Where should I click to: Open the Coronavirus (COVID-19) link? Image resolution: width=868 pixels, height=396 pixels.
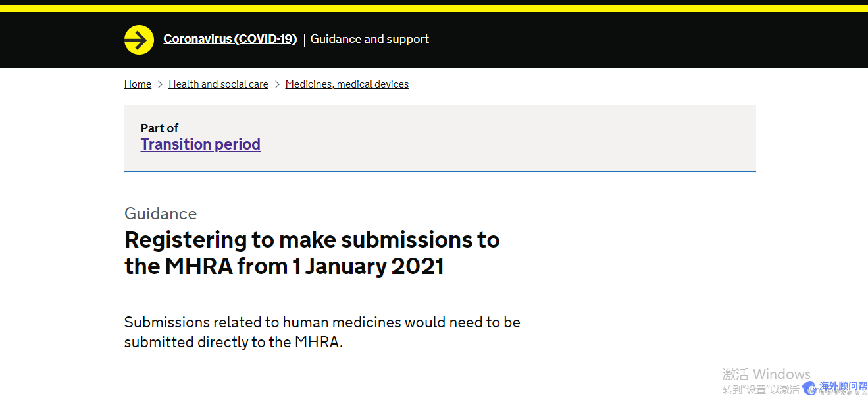coord(230,39)
